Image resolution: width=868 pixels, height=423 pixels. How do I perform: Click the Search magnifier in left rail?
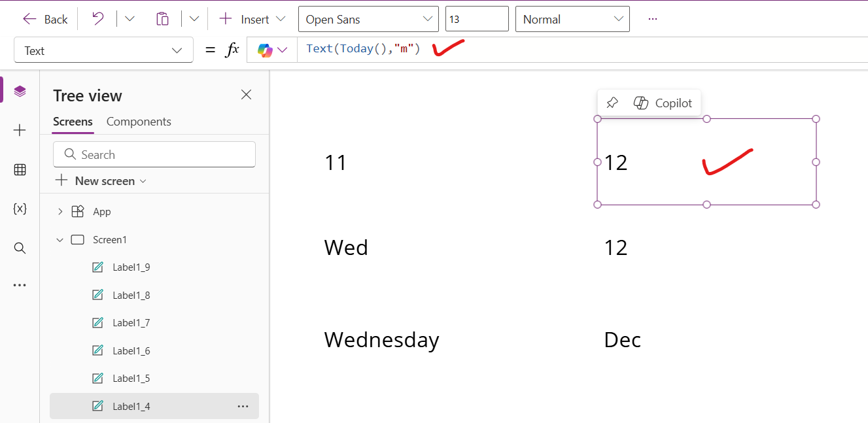coord(20,248)
